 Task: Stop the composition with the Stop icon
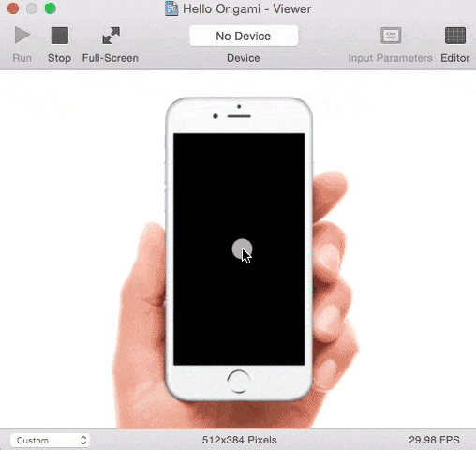pyautogui.click(x=60, y=36)
